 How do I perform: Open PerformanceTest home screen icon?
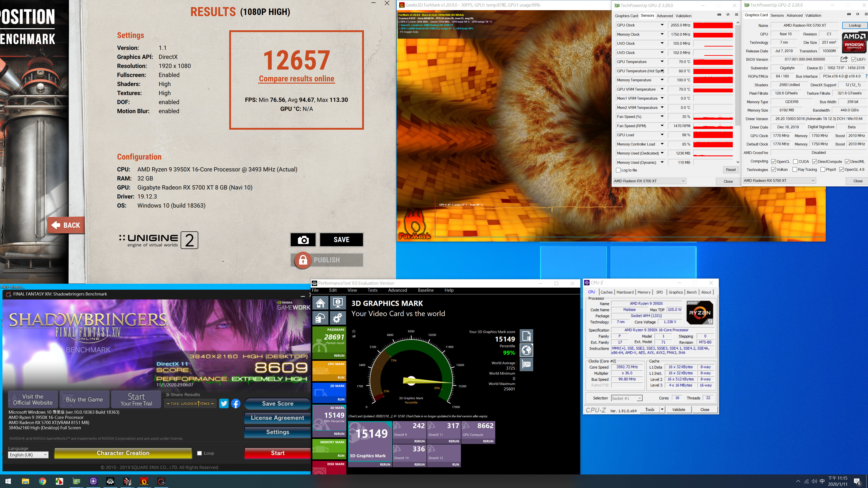pyautogui.click(x=321, y=303)
